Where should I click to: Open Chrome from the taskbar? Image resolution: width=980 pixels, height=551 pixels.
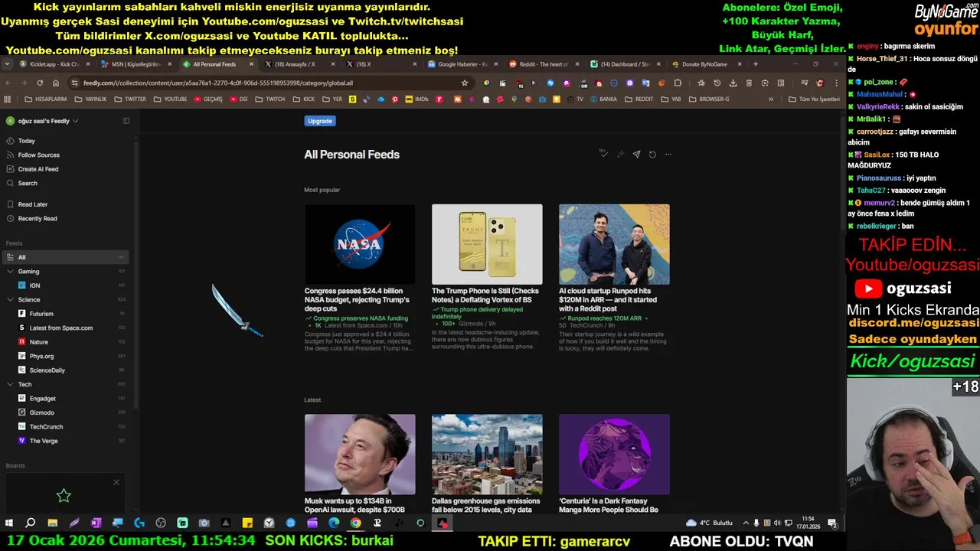tap(355, 523)
